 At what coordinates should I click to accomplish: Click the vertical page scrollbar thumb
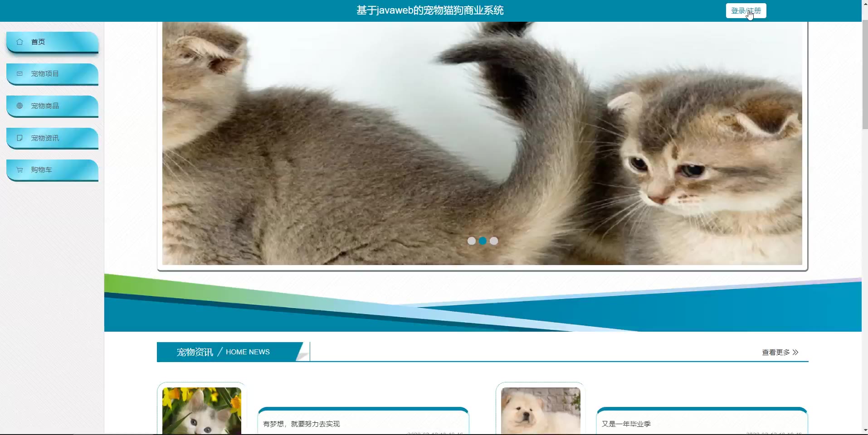[865, 75]
